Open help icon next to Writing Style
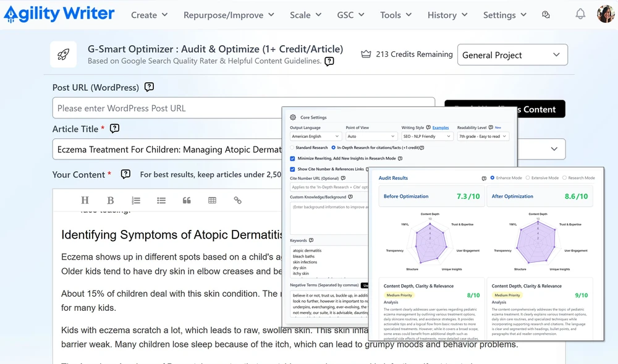The width and height of the screenshot is (618, 364). click(x=428, y=127)
